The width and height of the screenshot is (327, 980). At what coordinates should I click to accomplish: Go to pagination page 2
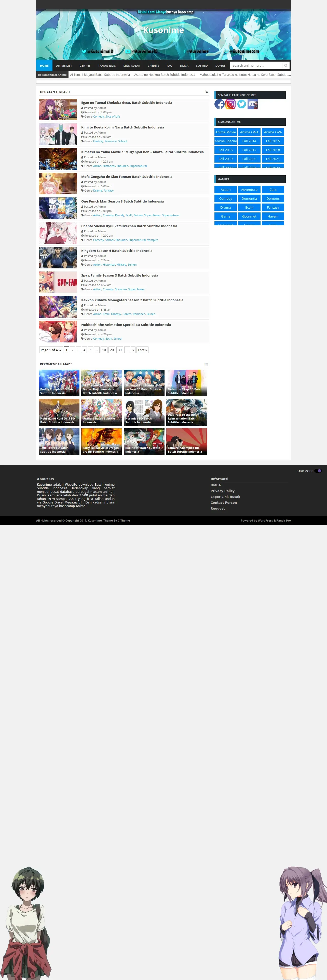72,350
